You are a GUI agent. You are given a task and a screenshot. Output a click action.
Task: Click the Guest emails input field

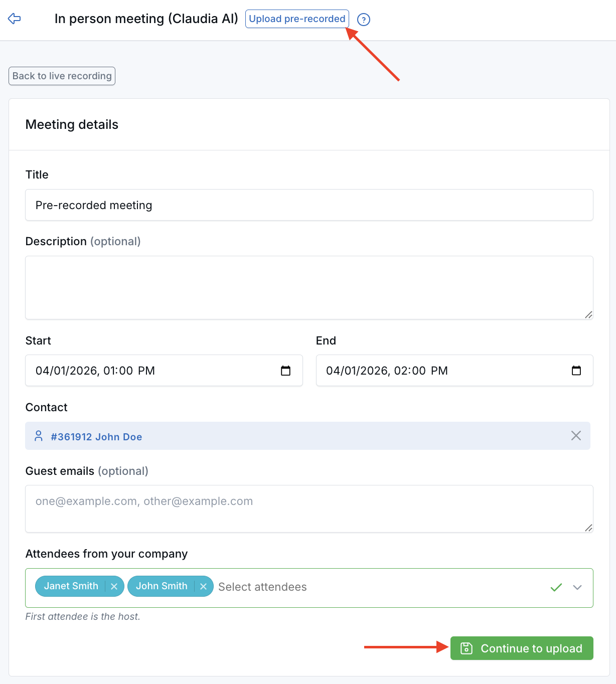click(x=309, y=508)
